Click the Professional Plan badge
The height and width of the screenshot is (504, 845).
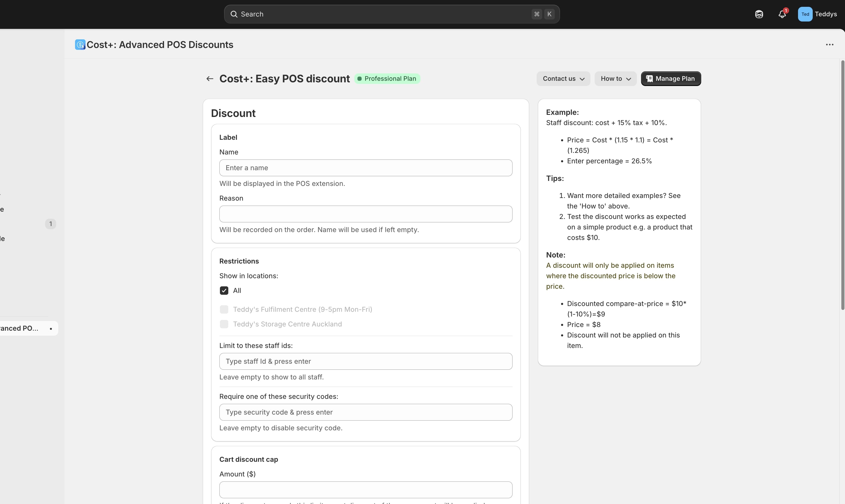click(387, 79)
